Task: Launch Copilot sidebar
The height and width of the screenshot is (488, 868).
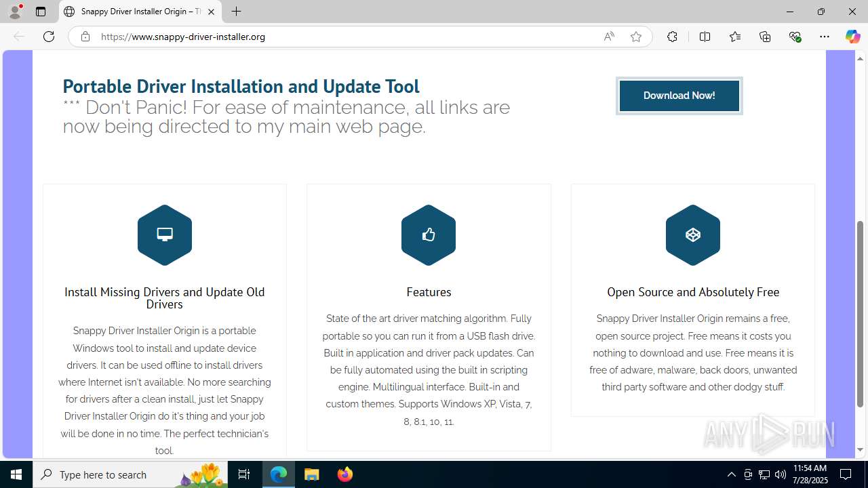Action: [x=852, y=37]
